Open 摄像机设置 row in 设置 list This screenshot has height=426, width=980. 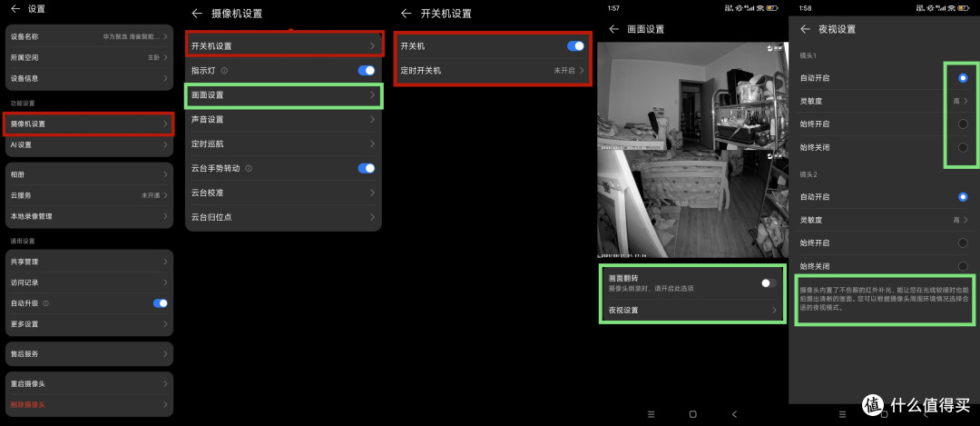tap(89, 124)
